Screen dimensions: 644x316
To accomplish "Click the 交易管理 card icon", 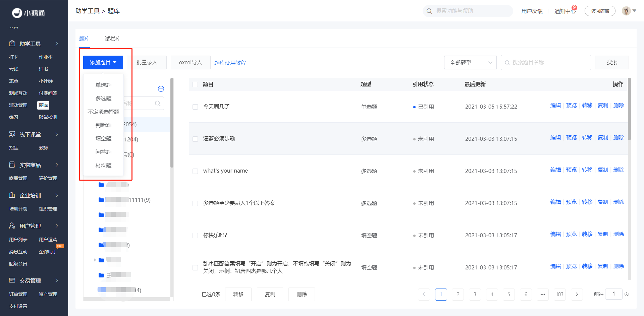I will pos(12,280).
